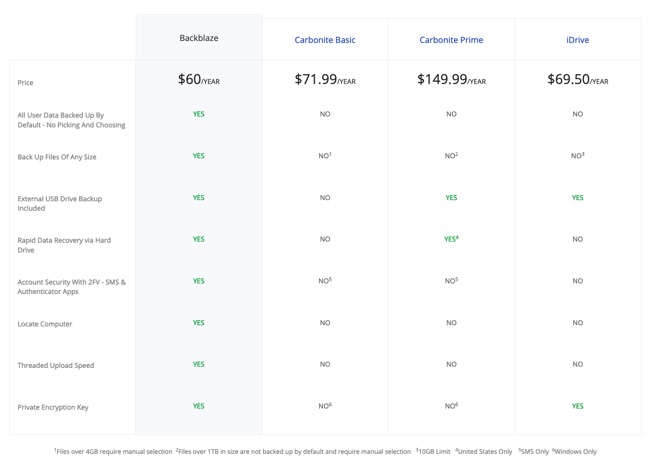Click Backblaze YES for Locate Computer
The height and width of the screenshot is (462, 664).
pos(199,323)
